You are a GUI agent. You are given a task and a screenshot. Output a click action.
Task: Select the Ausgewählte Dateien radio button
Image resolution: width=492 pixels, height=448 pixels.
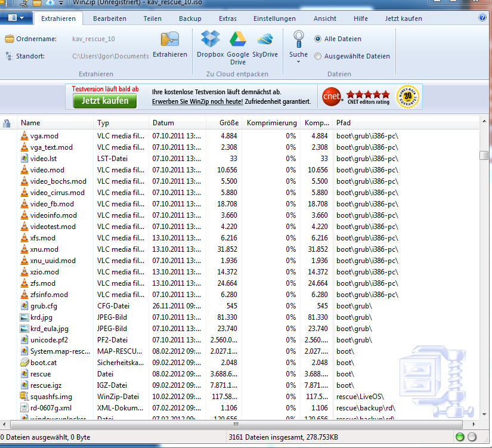(x=318, y=56)
